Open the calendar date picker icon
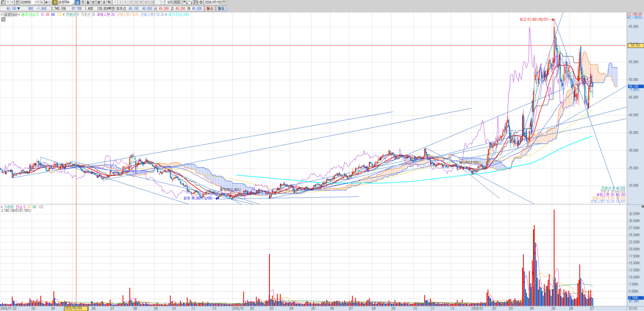This screenshot has width=644, height=311. click(x=224, y=2)
